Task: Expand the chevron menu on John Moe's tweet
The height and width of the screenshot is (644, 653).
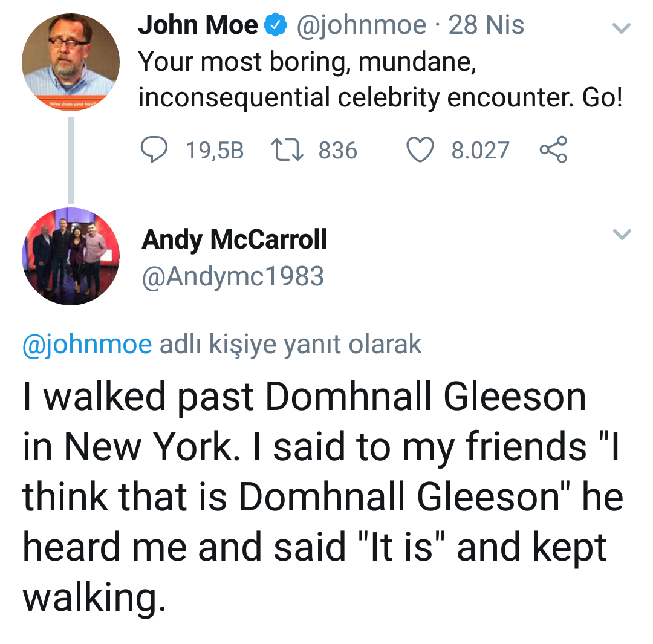Action: pos(622,27)
